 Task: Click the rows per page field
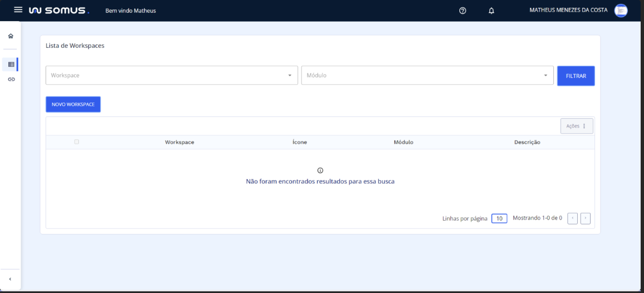[499, 218]
